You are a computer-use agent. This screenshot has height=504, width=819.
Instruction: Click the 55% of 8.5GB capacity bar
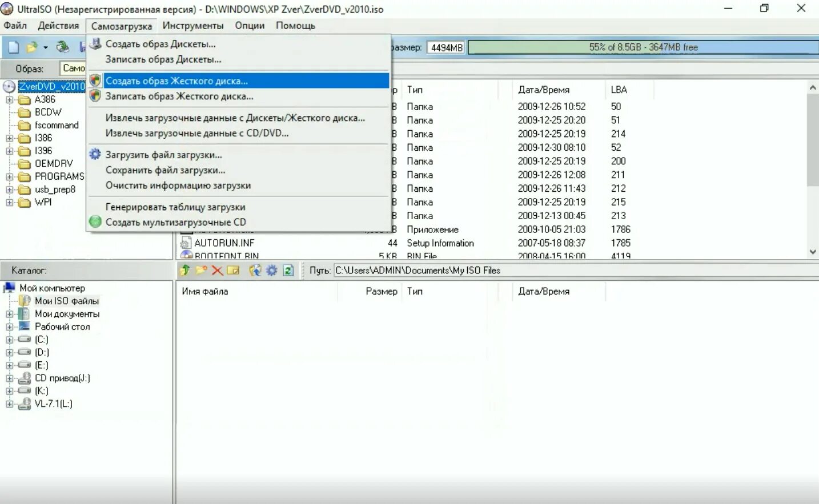[643, 47]
